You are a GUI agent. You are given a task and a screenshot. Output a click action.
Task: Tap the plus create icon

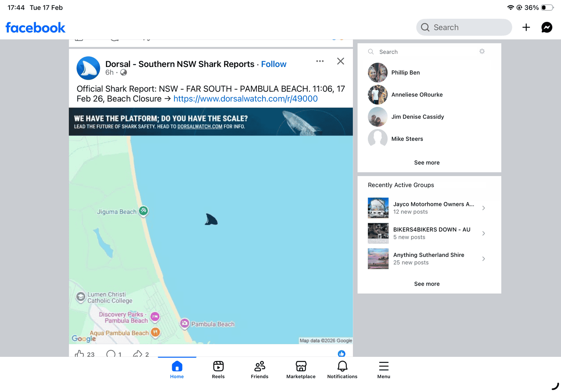point(526,27)
